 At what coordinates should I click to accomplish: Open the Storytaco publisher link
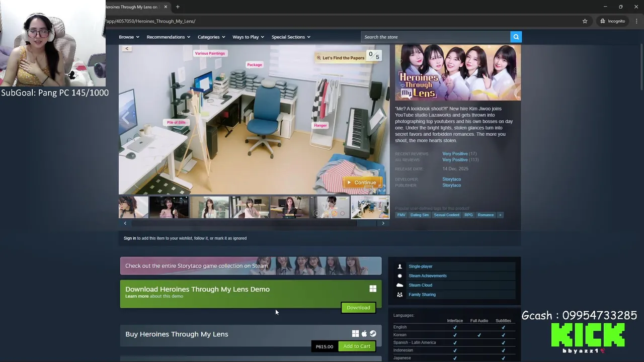[451, 185]
